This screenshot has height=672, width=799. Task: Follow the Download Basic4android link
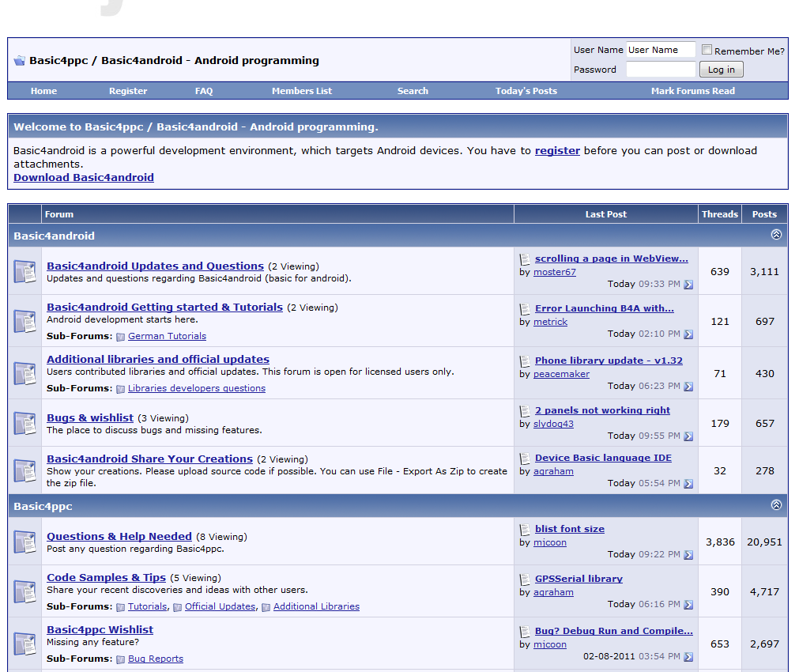[83, 177]
